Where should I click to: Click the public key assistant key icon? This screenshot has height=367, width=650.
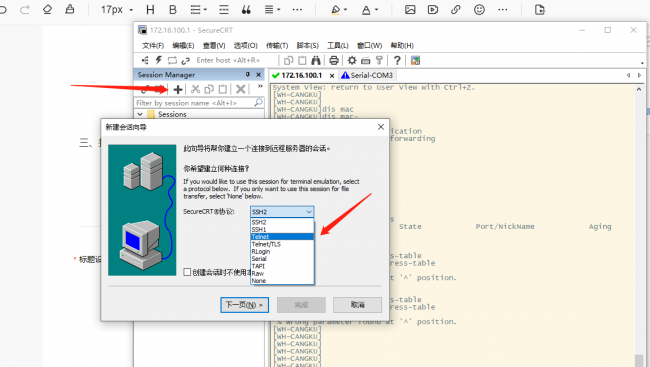coord(379,61)
